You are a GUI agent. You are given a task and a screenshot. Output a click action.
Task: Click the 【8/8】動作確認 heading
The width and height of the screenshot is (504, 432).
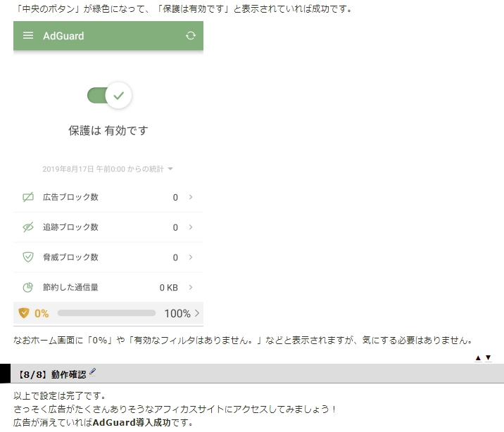coord(51,374)
